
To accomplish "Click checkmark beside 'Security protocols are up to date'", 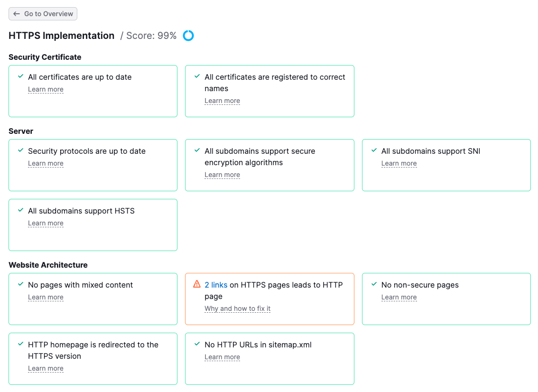I will click(x=20, y=150).
